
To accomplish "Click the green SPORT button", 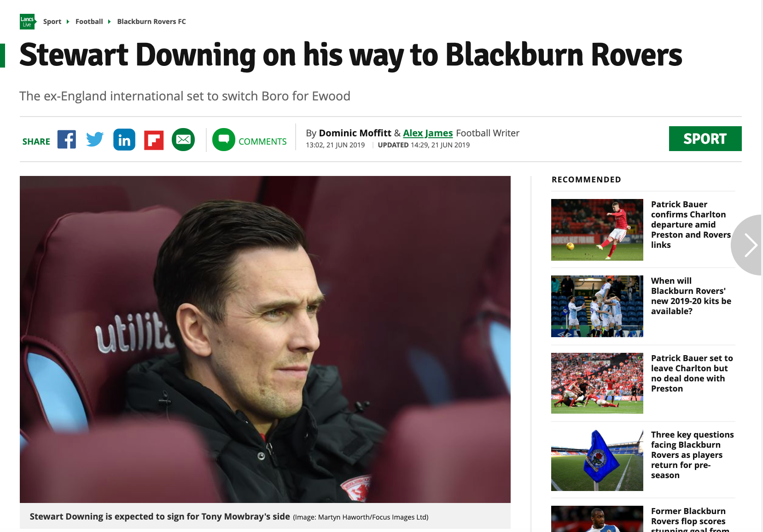I will tap(705, 139).
